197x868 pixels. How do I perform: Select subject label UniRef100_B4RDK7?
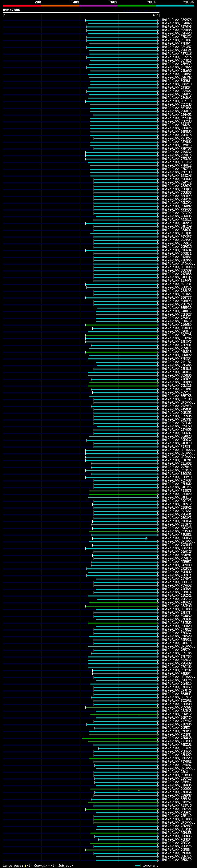click(176, 372)
